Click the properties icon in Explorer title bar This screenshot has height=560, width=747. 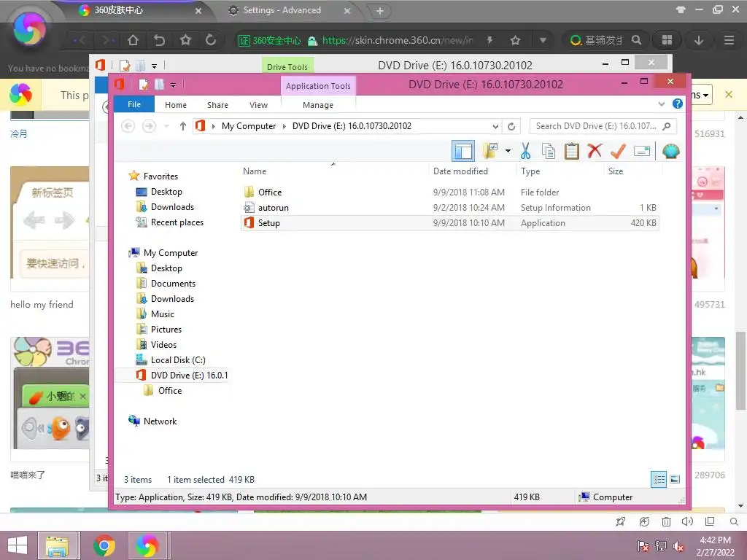tap(143, 85)
